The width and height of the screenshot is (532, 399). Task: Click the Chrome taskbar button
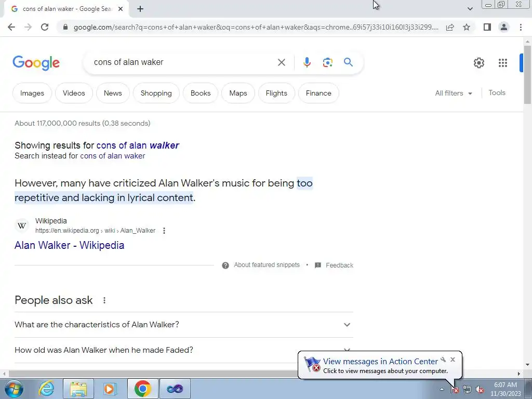(x=142, y=389)
